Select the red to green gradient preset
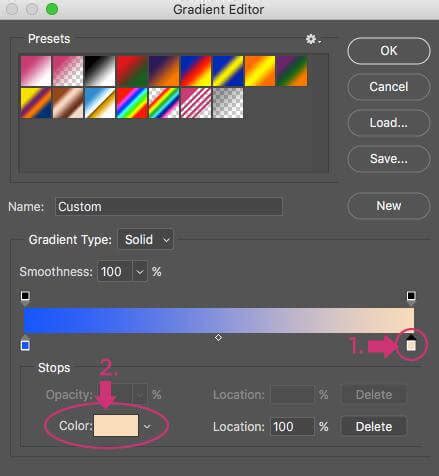Image resolution: width=439 pixels, height=476 pixels. [x=132, y=71]
